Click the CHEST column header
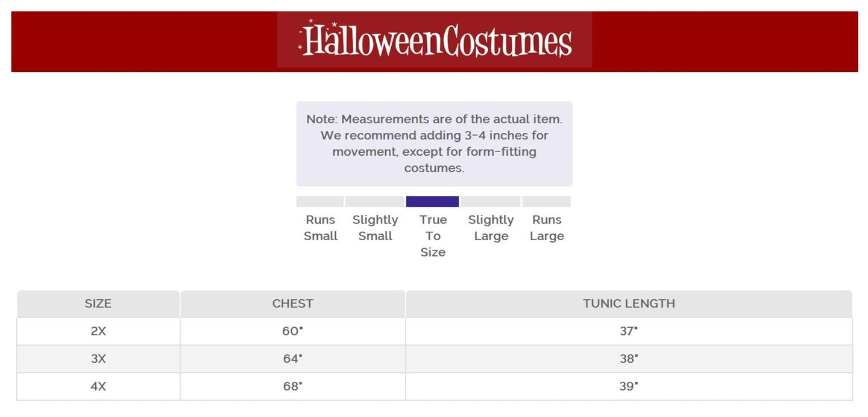 point(292,304)
